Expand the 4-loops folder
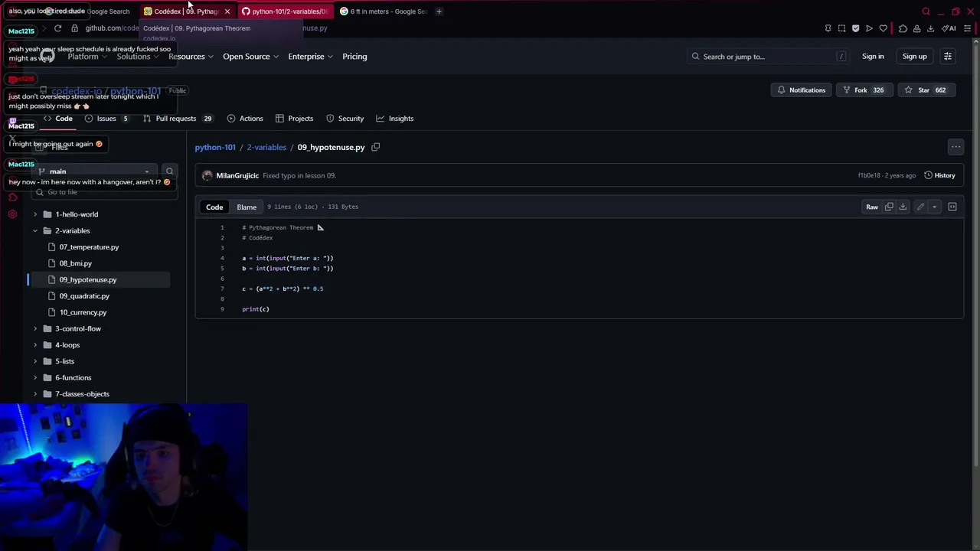 pos(35,345)
